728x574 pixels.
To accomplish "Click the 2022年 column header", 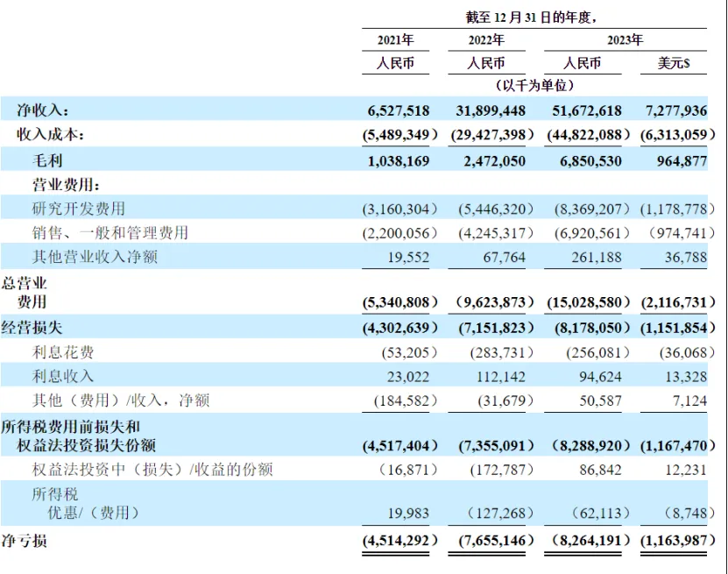I will pyautogui.click(x=488, y=39).
